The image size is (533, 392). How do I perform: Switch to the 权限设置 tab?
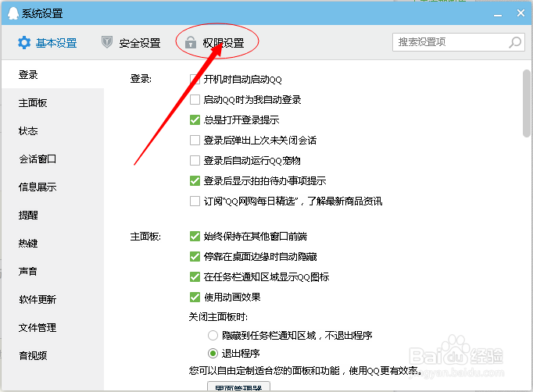coord(214,43)
